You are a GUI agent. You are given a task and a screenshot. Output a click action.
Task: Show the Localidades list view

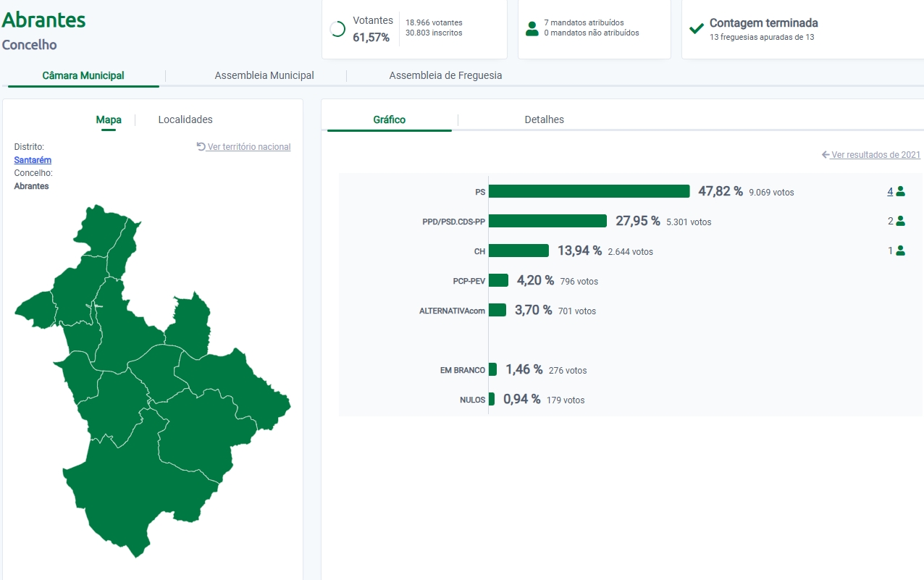pyautogui.click(x=185, y=119)
